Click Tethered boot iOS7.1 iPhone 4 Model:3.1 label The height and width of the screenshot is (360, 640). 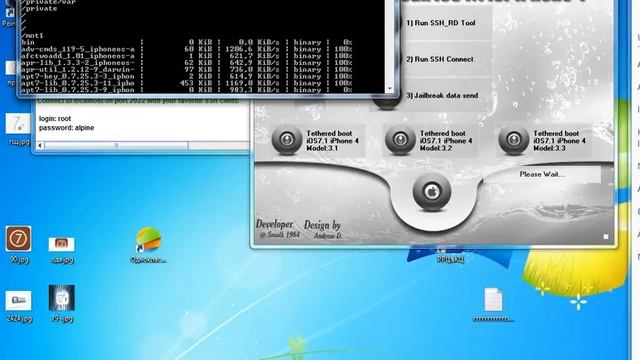pos(333,140)
